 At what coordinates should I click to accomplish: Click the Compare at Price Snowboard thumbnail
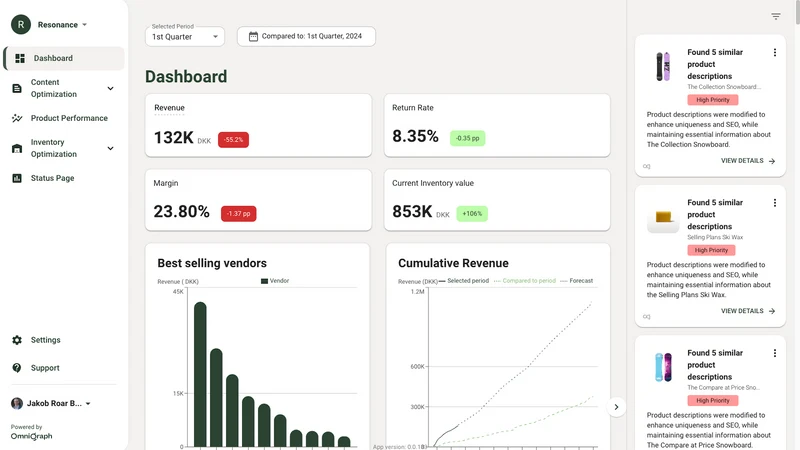[x=663, y=367]
